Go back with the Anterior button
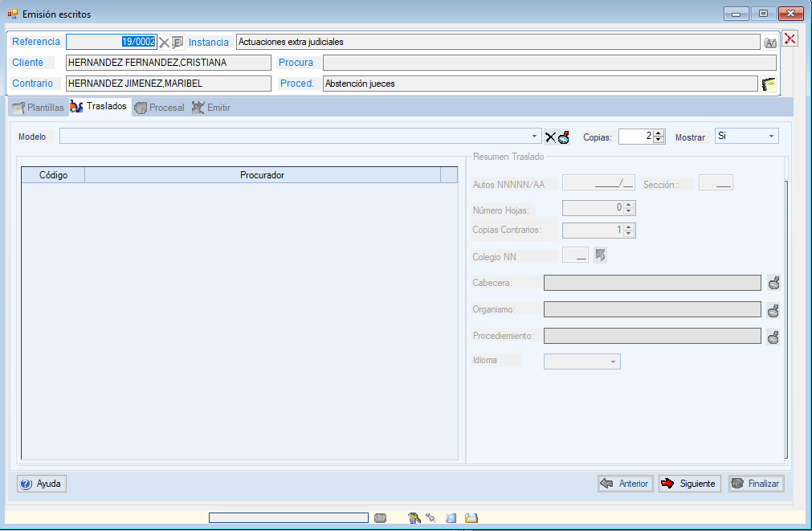812x531 pixels. tap(625, 484)
